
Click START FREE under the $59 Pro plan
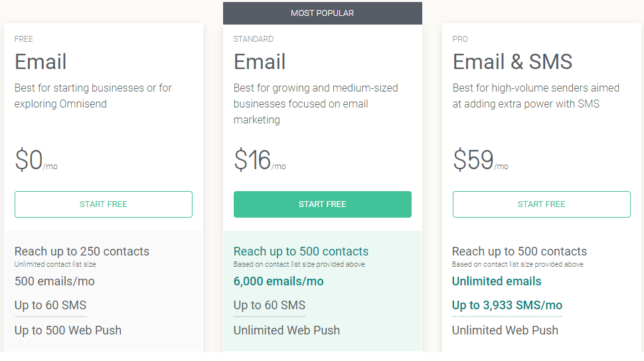[541, 204]
